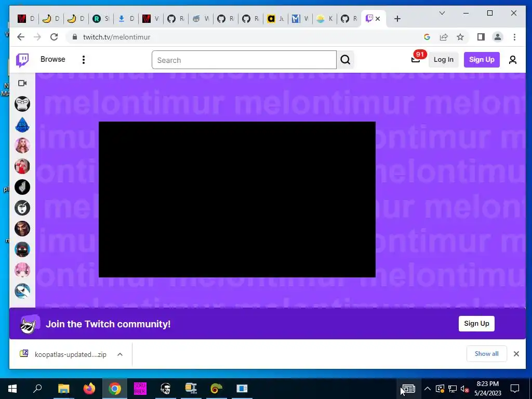532x399 pixels.
Task: Expand the koopatlas download options chevron
Action: pyautogui.click(x=120, y=354)
